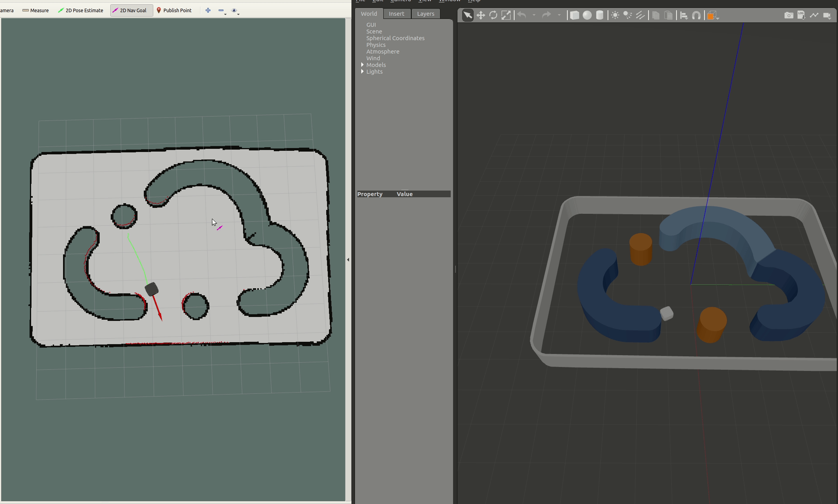Image resolution: width=838 pixels, height=504 pixels.
Task: Switch to the Layers tab
Action: click(x=426, y=14)
